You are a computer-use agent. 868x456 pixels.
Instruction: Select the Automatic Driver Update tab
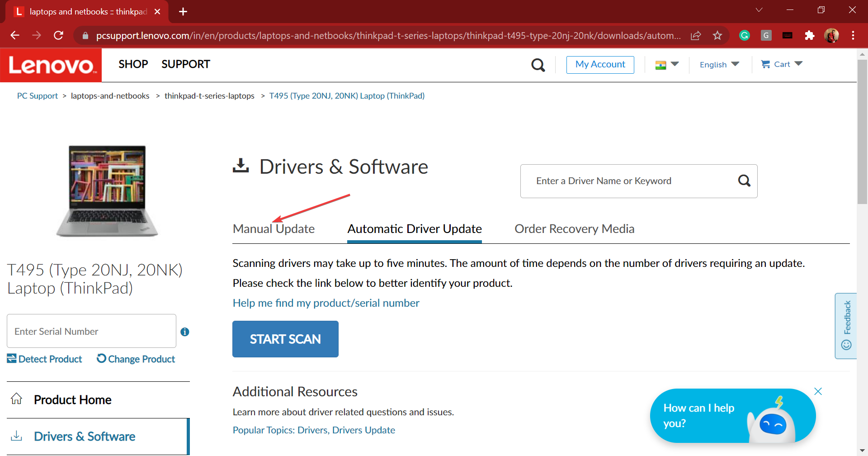pos(415,229)
